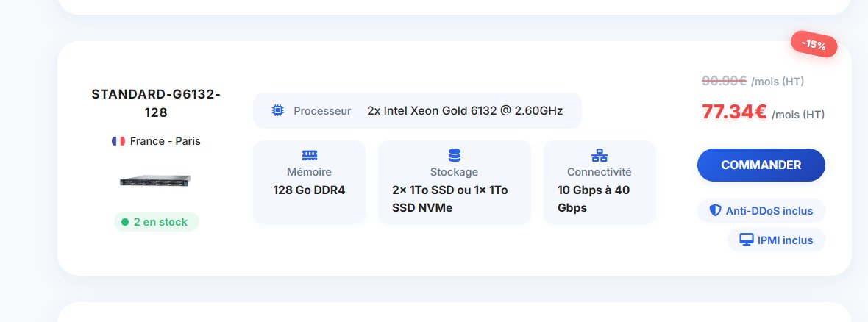Click the 10 Gbps à 40 Gbps value
868x322 pixels.
click(594, 199)
